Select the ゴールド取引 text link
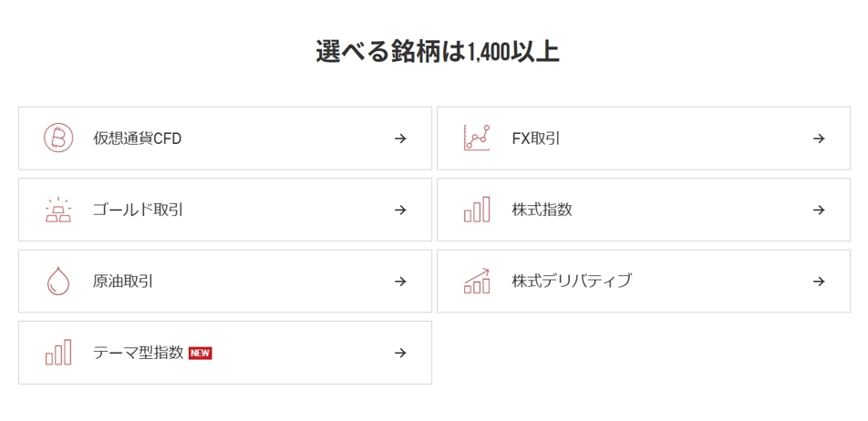868x421 pixels. click(138, 210)
